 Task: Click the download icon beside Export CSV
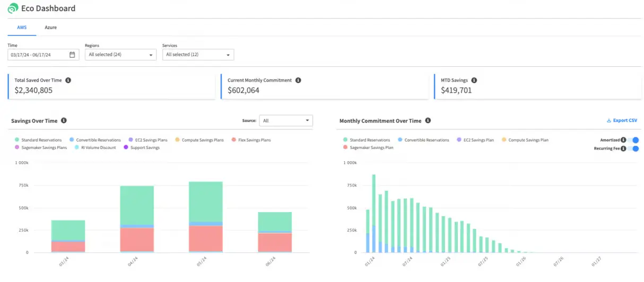[x=608, y=120]
